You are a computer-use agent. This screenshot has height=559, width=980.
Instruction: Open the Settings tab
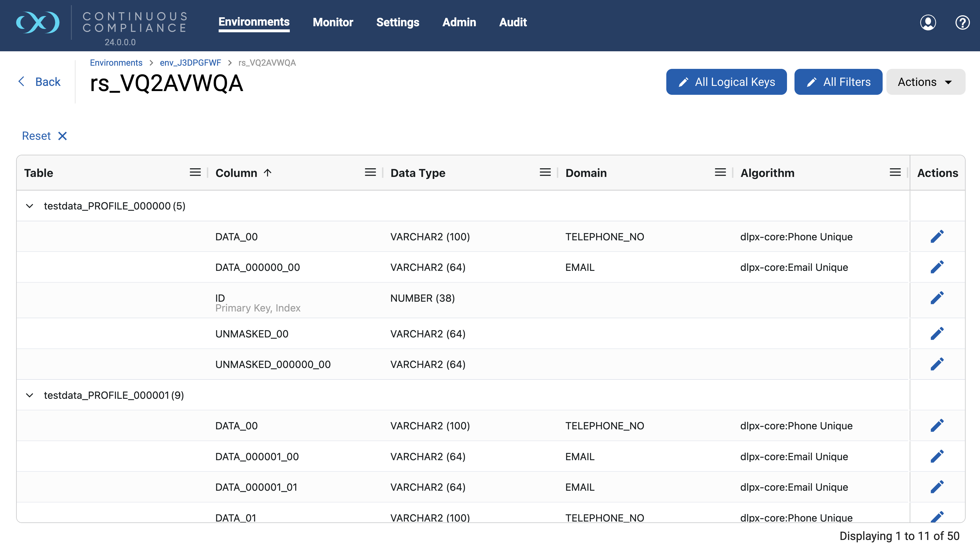tap(398, 22)
